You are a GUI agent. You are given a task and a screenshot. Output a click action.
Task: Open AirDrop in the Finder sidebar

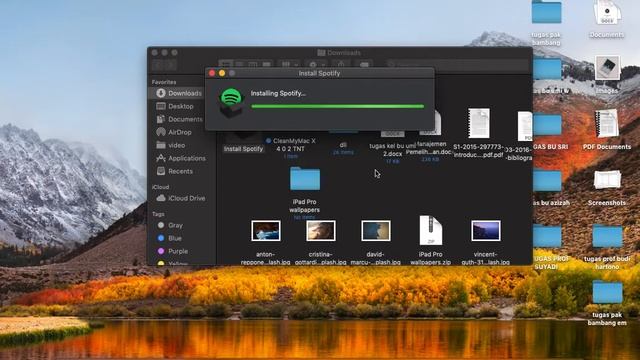click(x=181, y=132)
